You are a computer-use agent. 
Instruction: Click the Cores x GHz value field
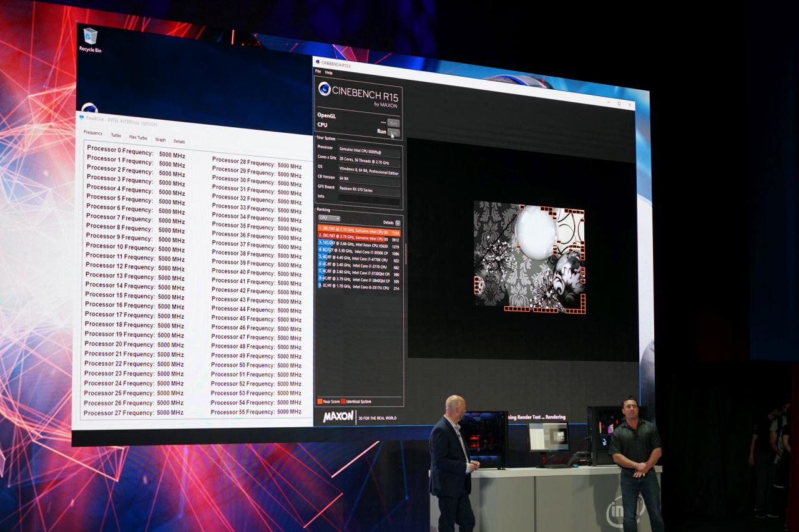point(369,162)
